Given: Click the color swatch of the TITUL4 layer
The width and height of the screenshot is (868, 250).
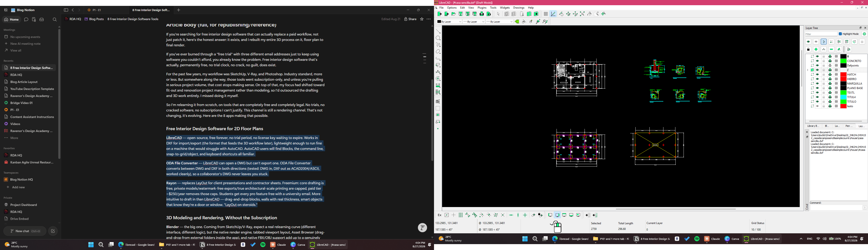Looking at the screenshot, I should 843,97.
